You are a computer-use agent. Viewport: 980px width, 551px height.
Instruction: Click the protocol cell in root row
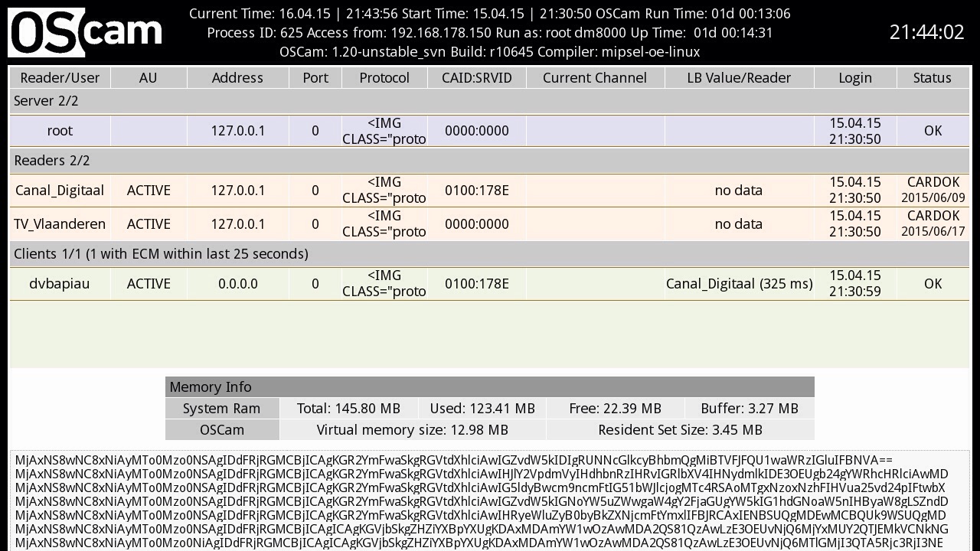coord(384,131)
